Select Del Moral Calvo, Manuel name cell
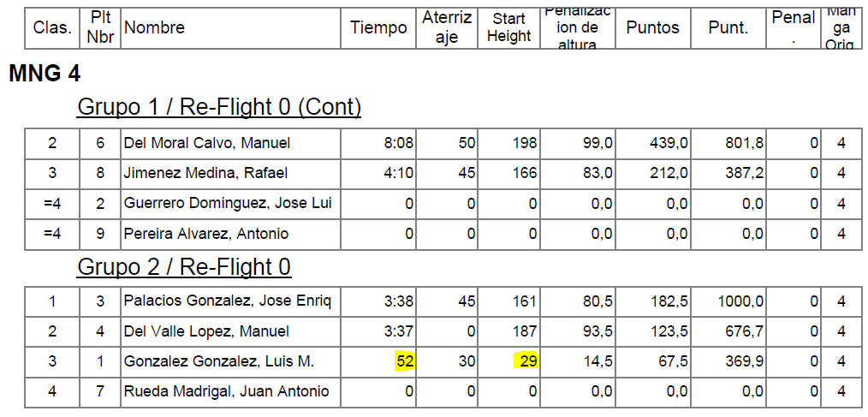 tap(206, 143)
